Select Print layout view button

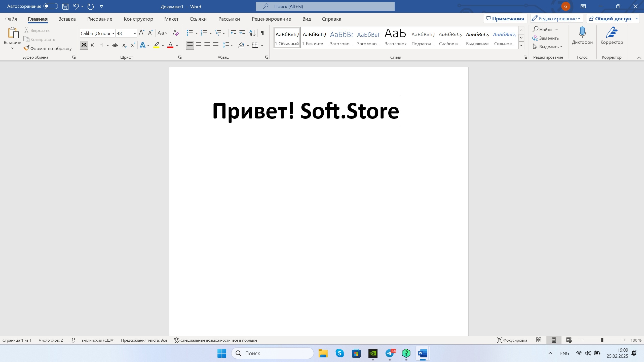pos(554,340)
